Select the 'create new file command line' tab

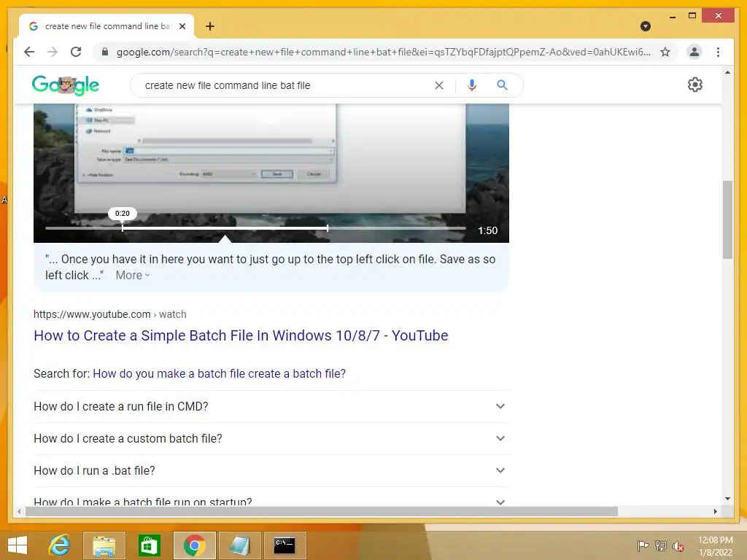coord(106,26)
